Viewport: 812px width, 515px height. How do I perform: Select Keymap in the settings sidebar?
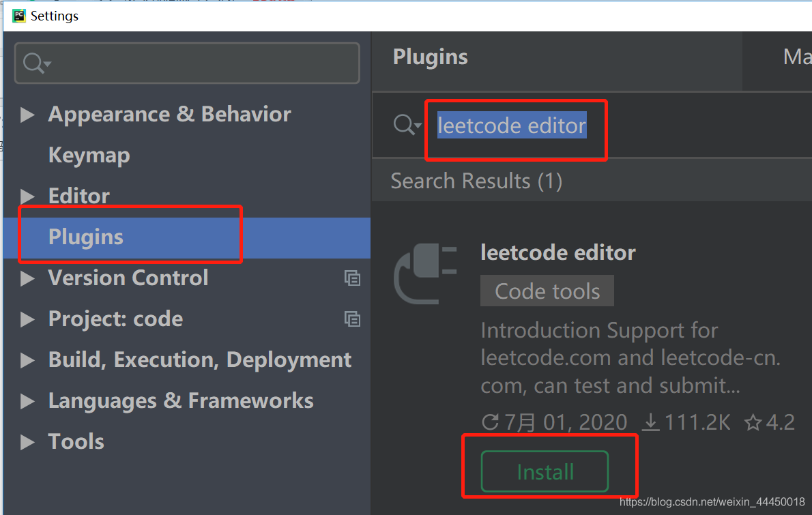click(x=89, y=155)
